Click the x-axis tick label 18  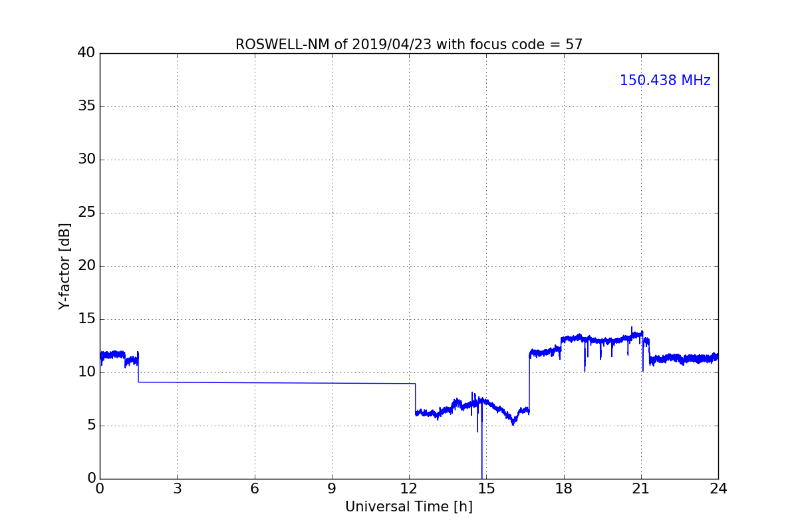pyautogui.click(x=564, y=489)
